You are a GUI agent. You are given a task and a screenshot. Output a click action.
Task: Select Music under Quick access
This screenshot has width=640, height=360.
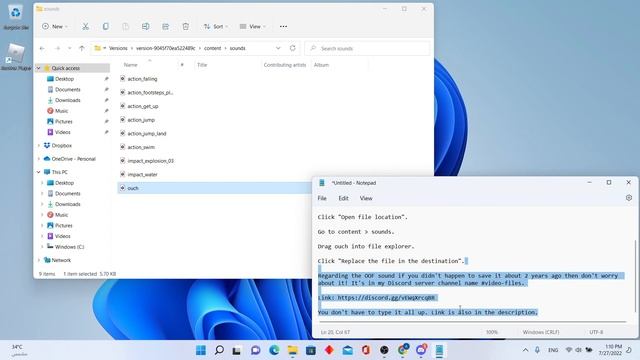[x=61, y=111]
